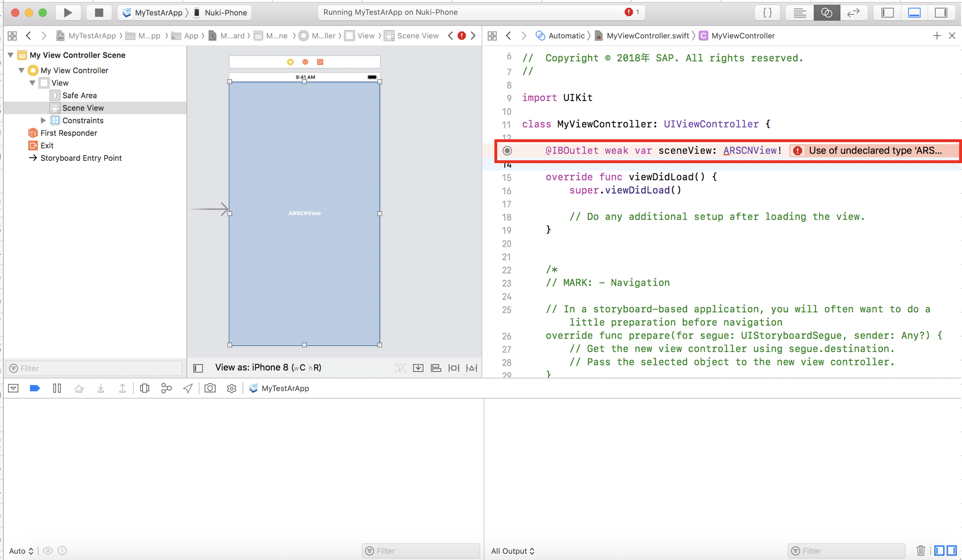The width and height of the screenshot is (962, 560).
Task: Stop the running MyTestArApp
Action: point(99,12)
